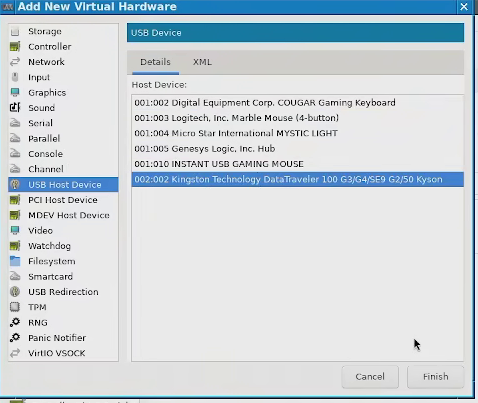
Task: Choose Channel hardware type
Action: pos(46,169)
